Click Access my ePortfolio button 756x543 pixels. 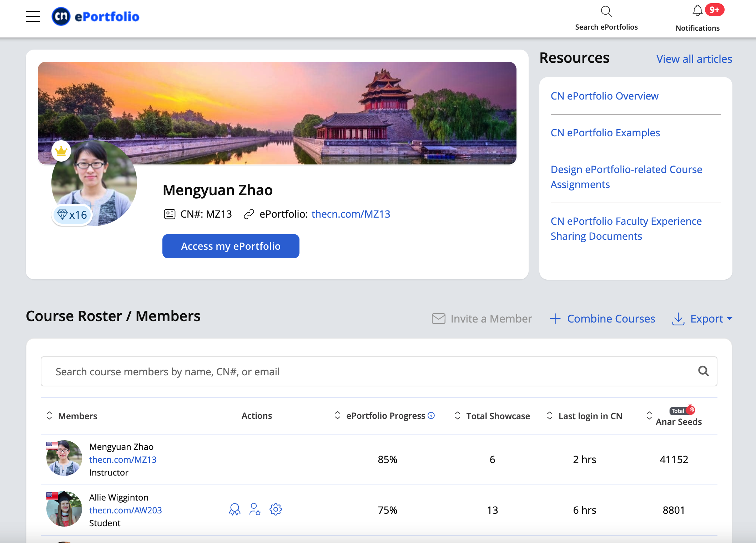click(231, 246)
